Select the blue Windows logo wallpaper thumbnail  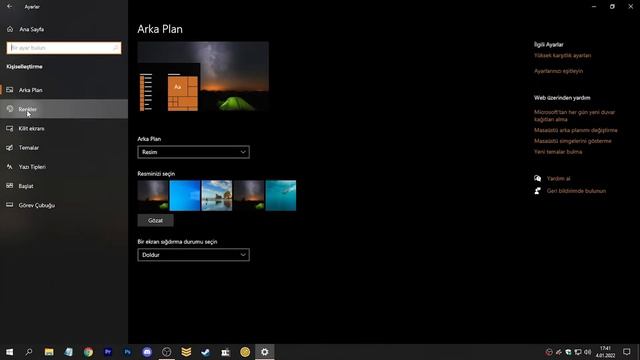(185, 196)
